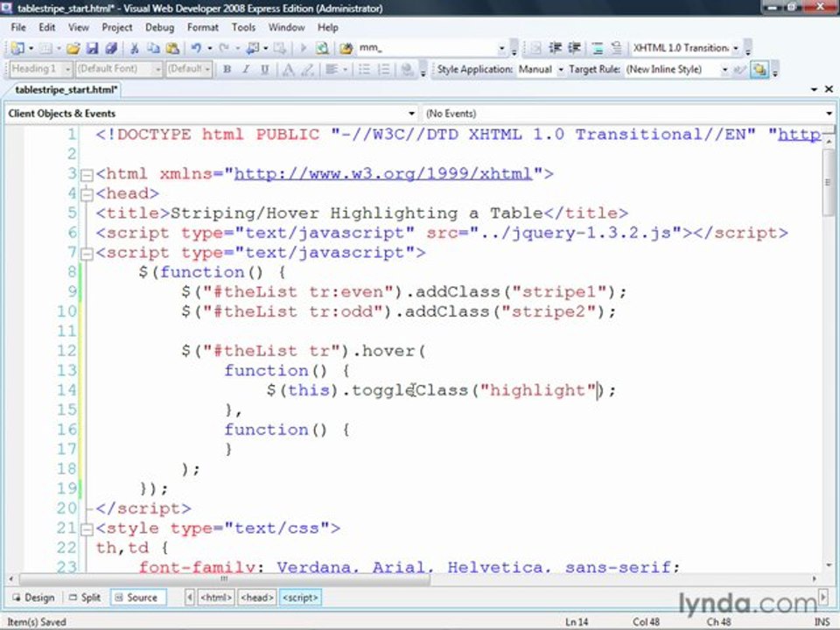Collapse the style block on line 21
Image resolution: width=840 pixels, height=630 pixels.
point(87,529)
